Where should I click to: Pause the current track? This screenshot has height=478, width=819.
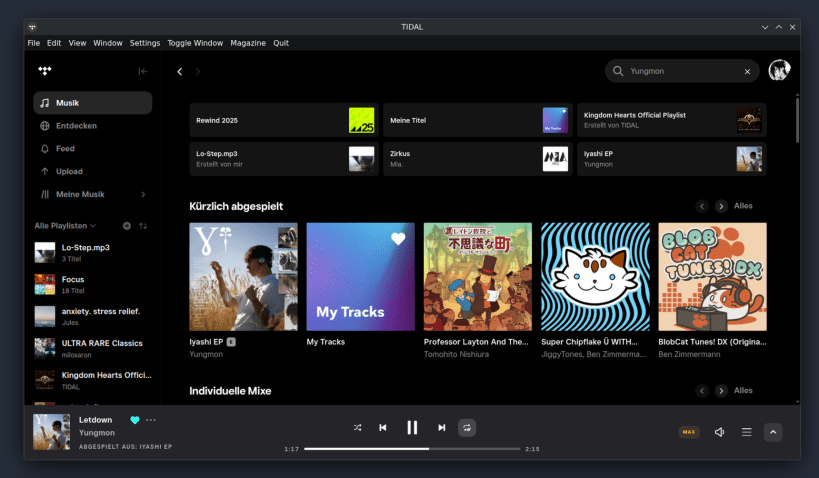point(412,428)
